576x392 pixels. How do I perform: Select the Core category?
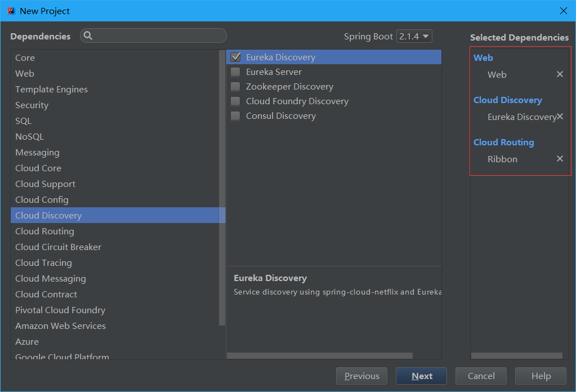115,57
